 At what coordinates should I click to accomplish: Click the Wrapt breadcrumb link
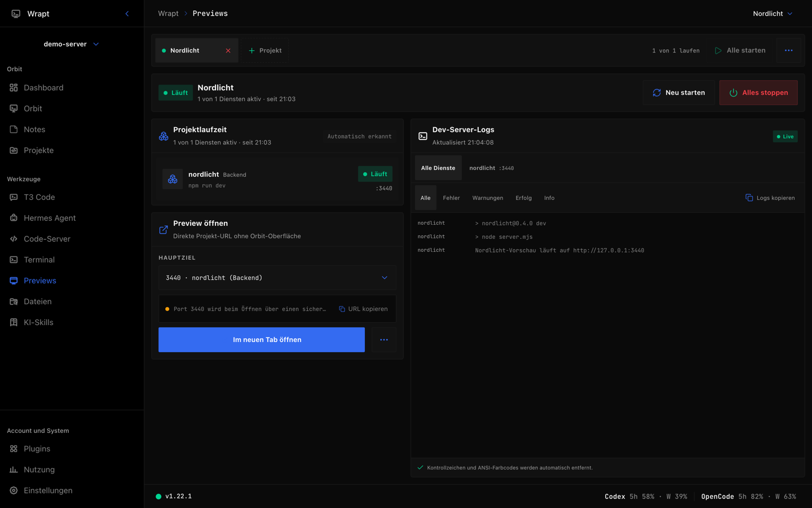point(168,14)
